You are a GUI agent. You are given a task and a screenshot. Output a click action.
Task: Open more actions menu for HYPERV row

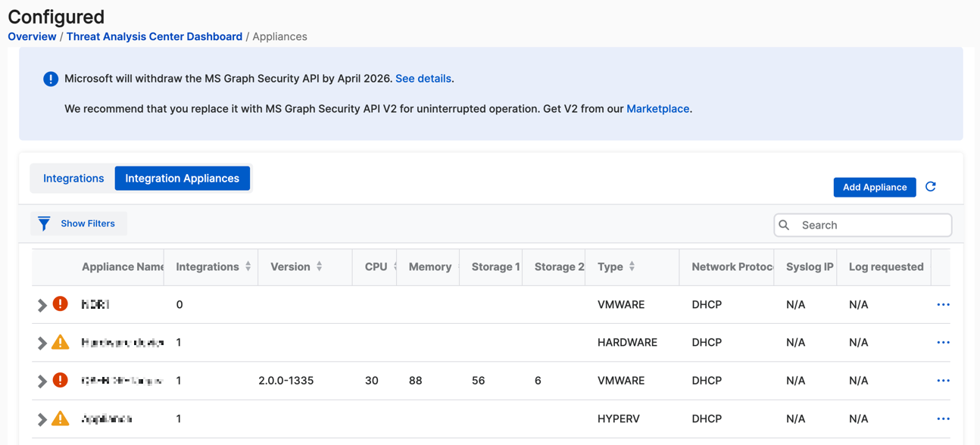[x=943, y=419]
